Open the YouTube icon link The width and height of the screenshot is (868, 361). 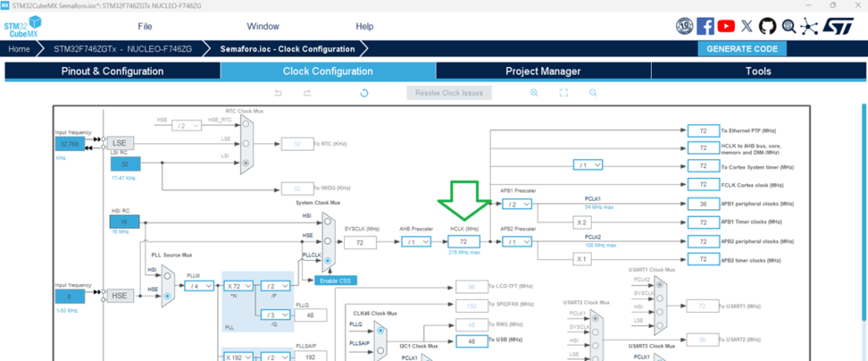(726, 26)
